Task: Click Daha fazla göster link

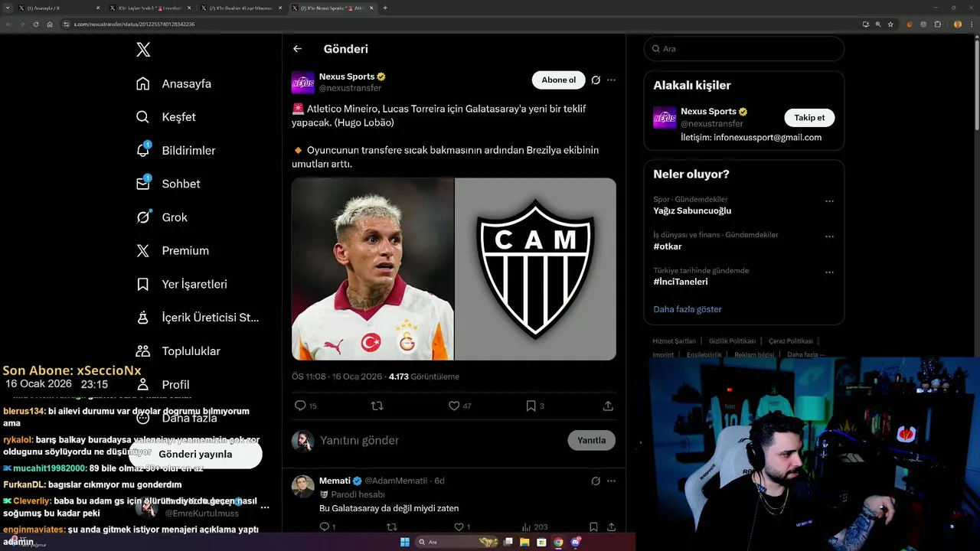Action: click(688, 309)
